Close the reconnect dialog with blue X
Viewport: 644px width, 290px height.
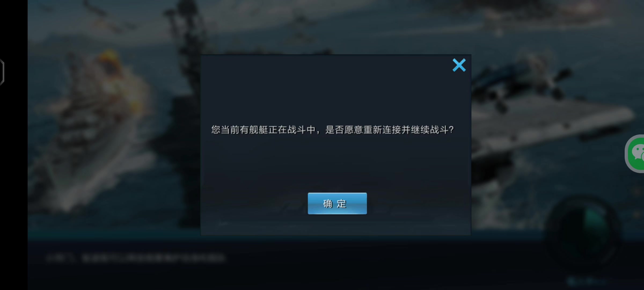pos(459,65)
